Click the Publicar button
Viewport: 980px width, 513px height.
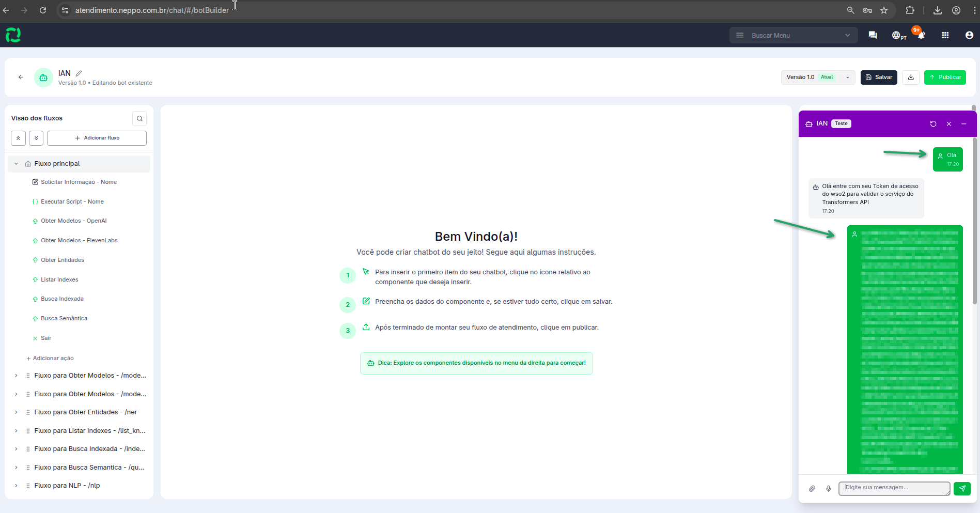(945, 77)
